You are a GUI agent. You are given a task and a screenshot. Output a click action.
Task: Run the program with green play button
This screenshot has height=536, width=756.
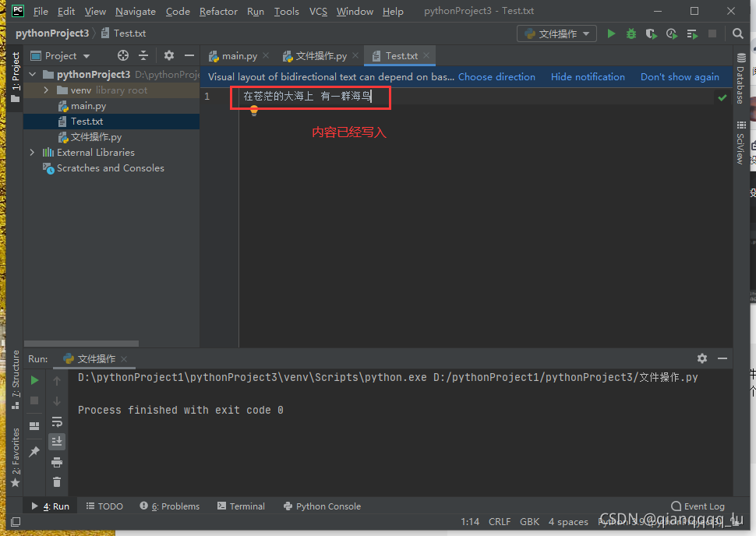point(611,33)
